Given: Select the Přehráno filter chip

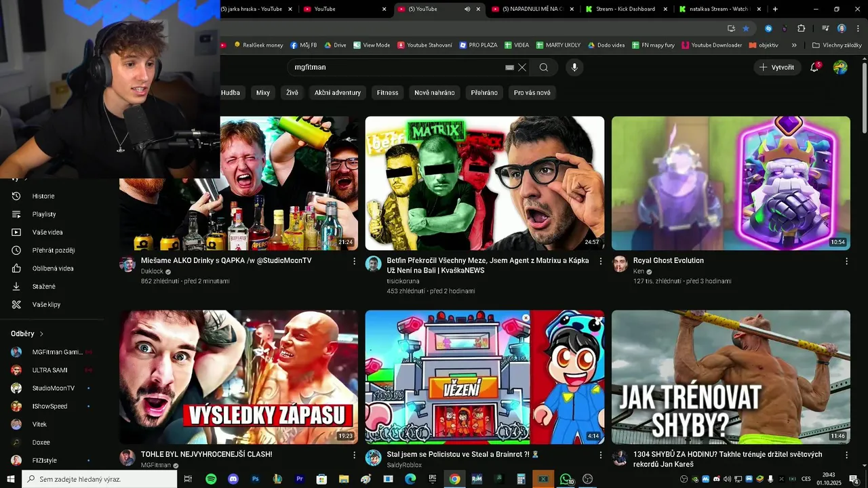Looking at the screenshot, I should click(484, 92).
